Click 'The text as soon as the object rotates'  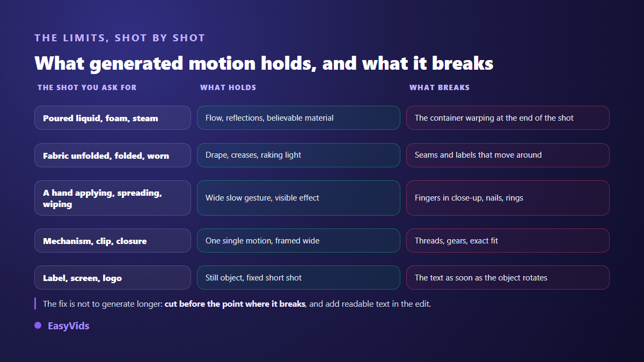click(x=508, y=278)
